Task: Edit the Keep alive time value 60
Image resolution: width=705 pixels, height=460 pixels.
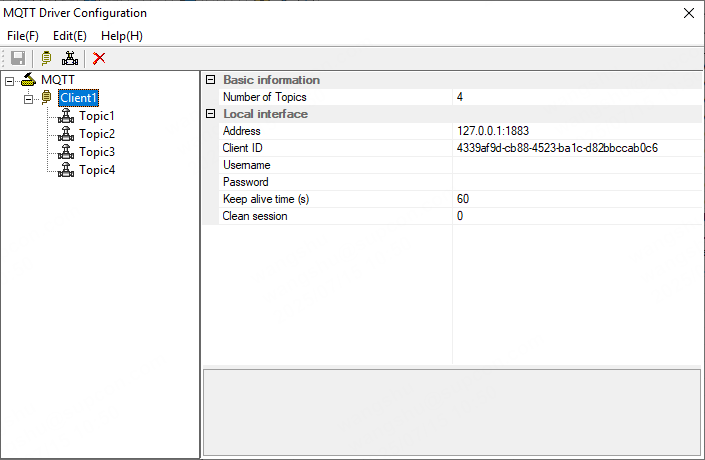Action: click(x=577, y=199)
